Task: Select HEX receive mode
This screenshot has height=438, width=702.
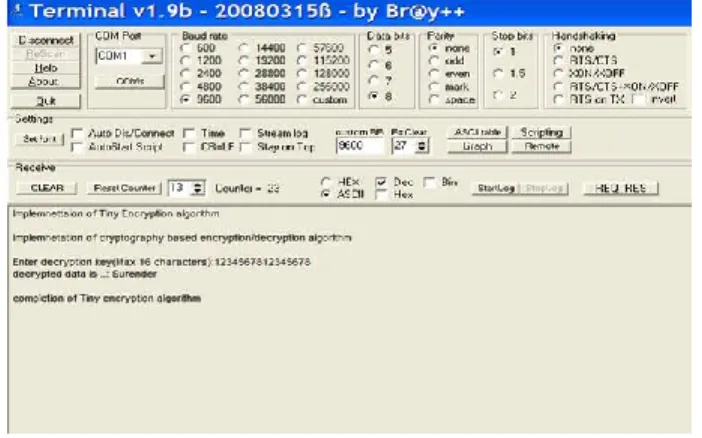Action: [326, 182]
